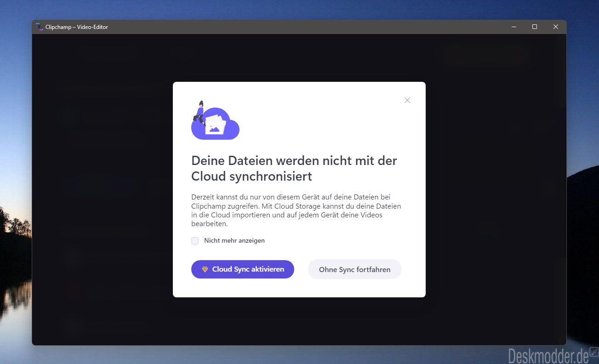Click the heading "Deine Dateien werden nicht mit der Cloud synchronisiert"
Screen dimensions: 599x364
(x=294, y=168)
